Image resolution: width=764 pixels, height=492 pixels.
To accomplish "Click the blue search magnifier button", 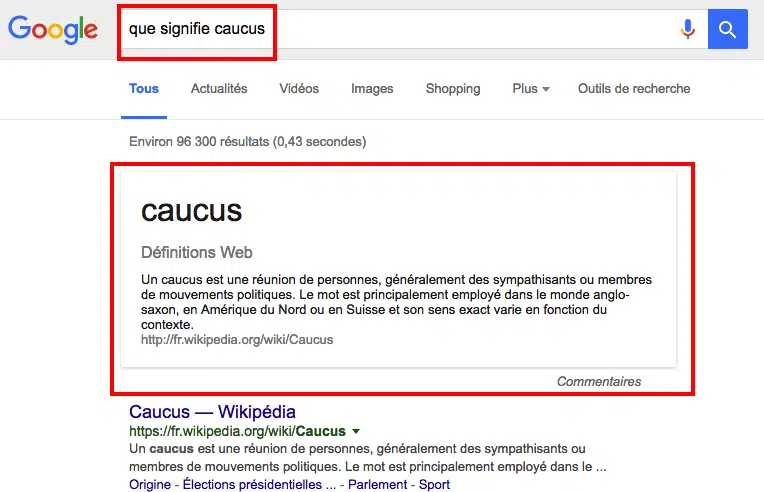I will (x=728, y=30).
